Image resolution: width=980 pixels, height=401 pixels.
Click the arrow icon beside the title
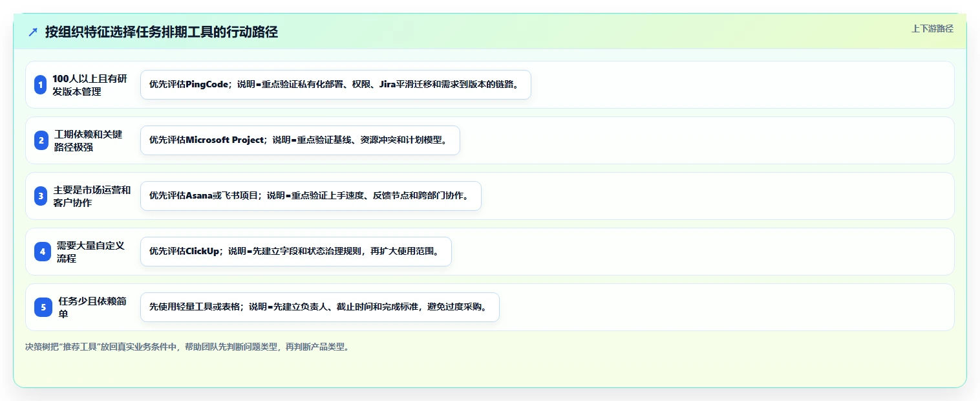(33, 32)
